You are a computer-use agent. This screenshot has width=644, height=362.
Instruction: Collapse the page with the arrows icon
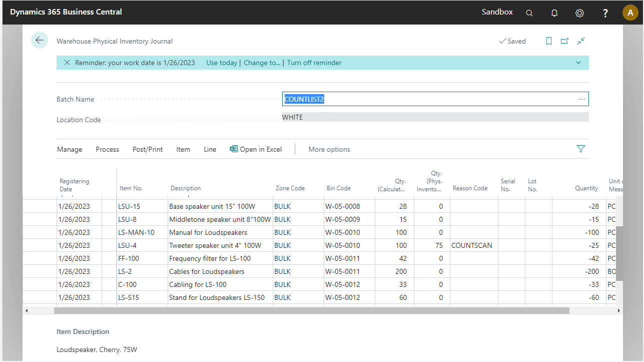coord(581,41)
